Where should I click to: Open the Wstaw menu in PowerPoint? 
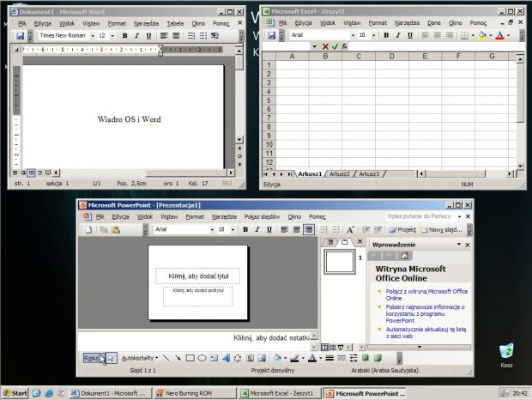(x=169, y=216)
